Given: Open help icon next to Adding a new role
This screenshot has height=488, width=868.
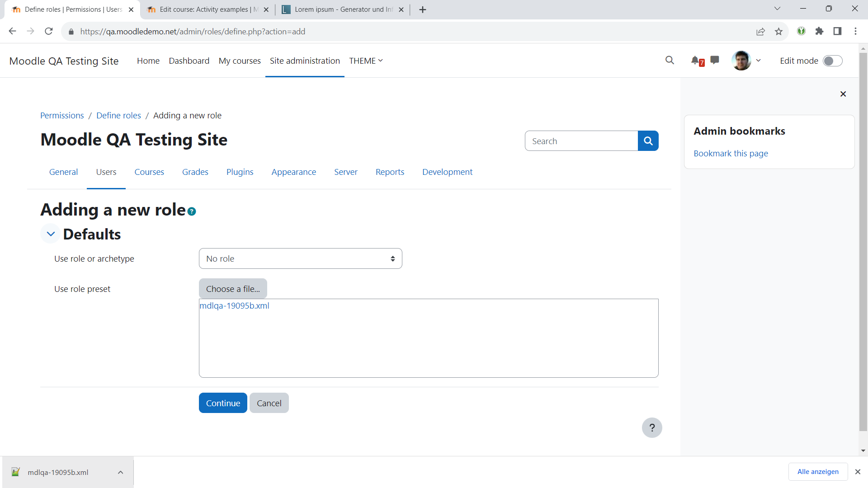Looking at the screenshot, I should tap(192, 211).
